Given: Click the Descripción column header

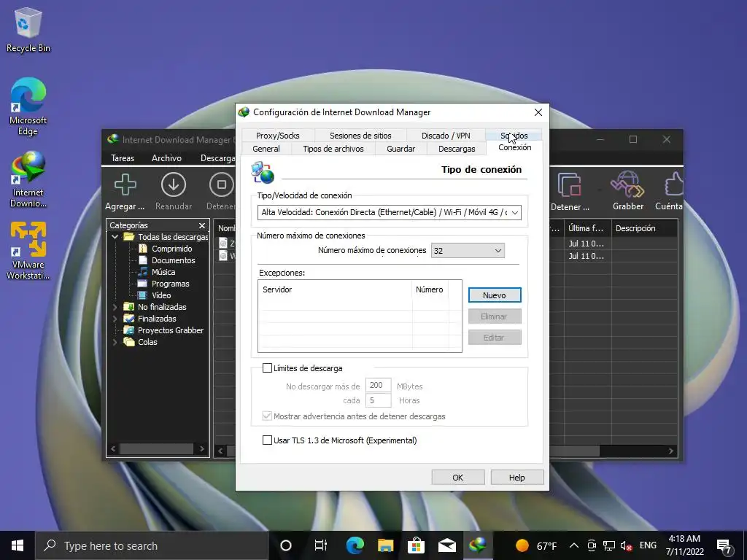Looking at the screenshot, I should tap(644, 228).
